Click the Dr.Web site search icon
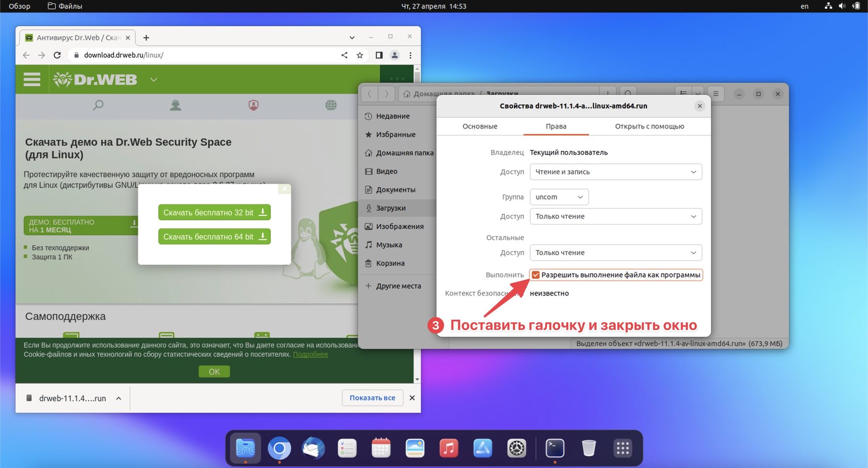 click(98, 105)
